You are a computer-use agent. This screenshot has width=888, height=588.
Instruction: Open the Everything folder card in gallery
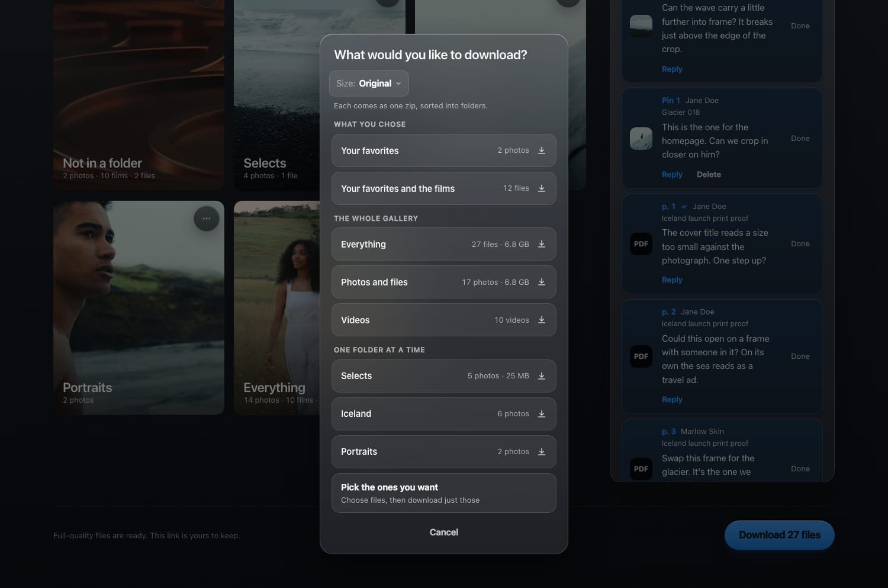coord(276,308)
